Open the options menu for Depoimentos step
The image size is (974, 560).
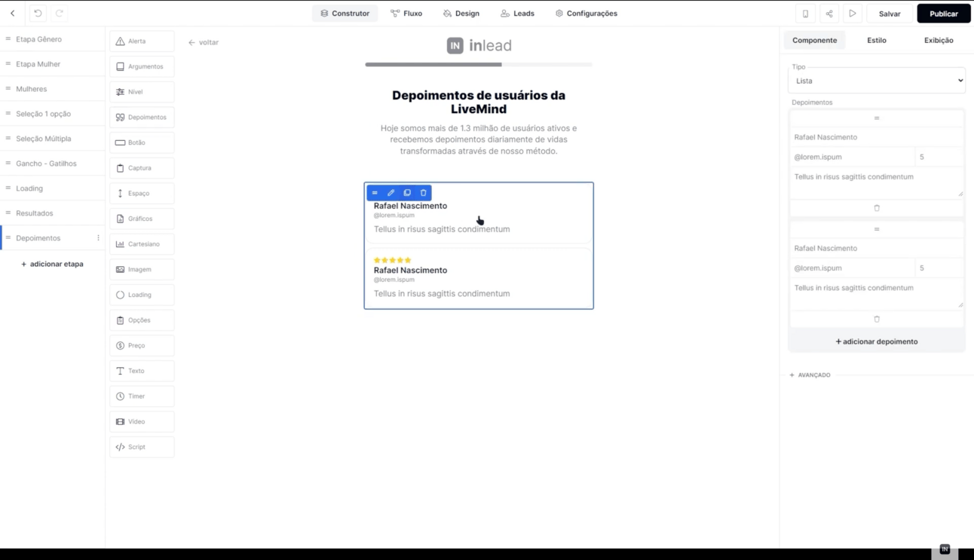(x=98, y=238)
